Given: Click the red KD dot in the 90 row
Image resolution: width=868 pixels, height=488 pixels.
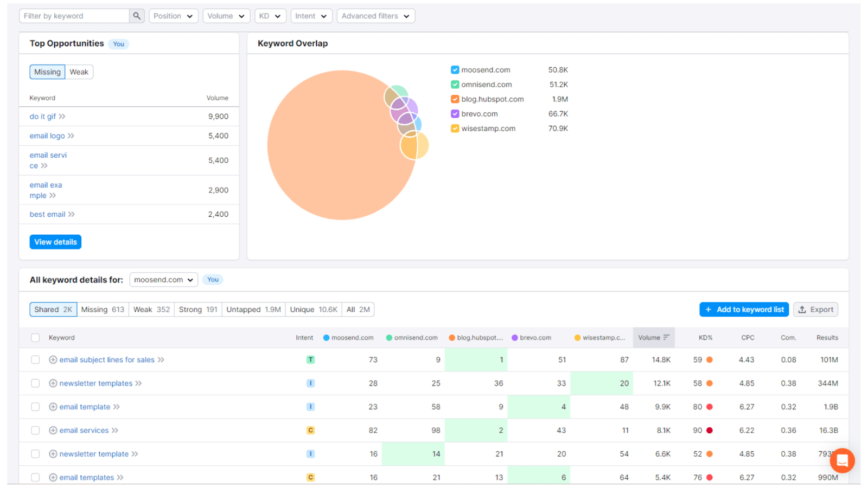Looking at the screenshot, I should coord(710,431).
